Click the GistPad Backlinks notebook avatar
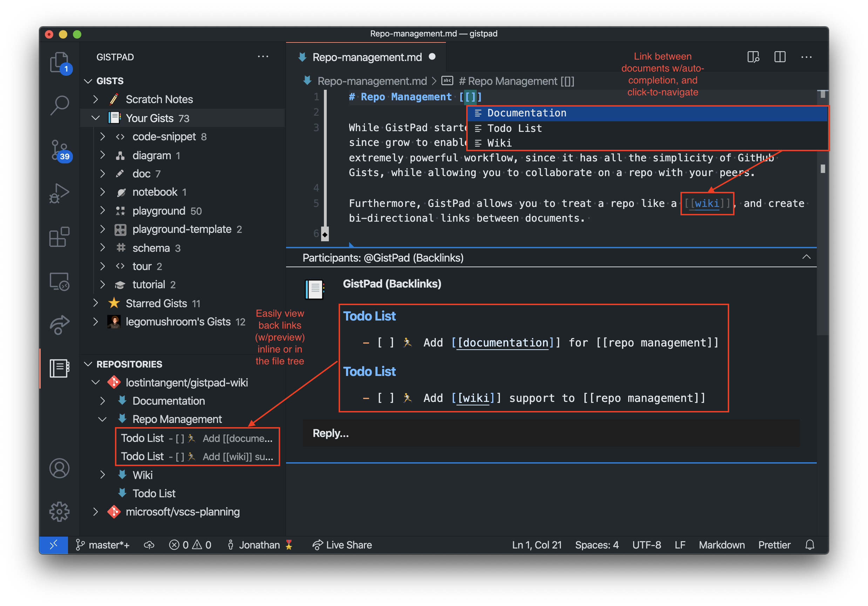The image size is (868, 606). 314,289
